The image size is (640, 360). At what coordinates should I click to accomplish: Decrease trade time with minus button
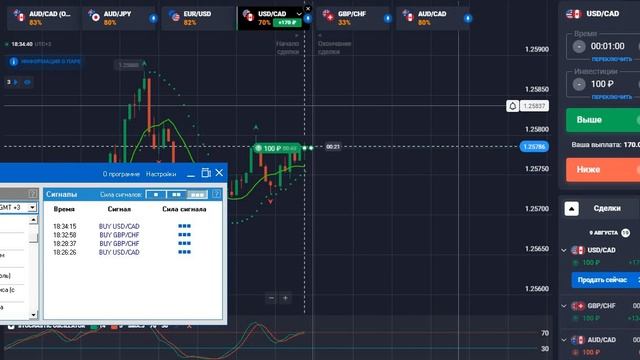tap(579, 47)
